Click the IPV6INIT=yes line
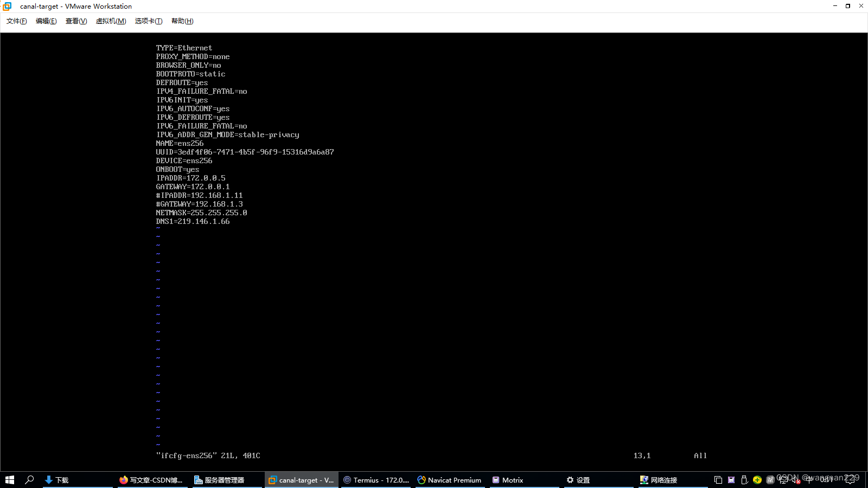Screen dimensions: 868x488 pyautogui.click(x=182, y=100)
